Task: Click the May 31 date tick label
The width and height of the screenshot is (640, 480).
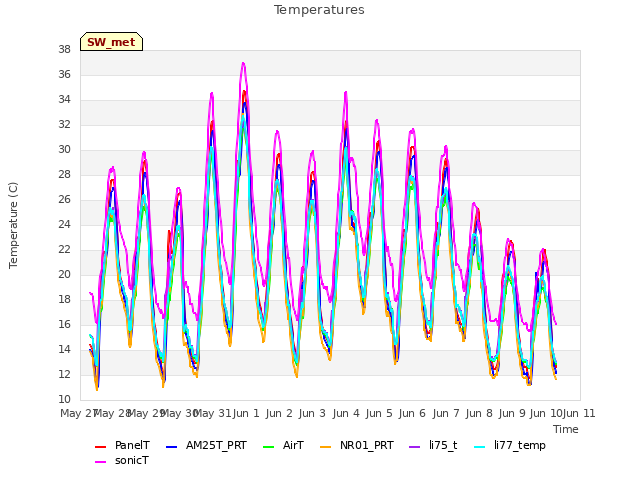Action: coord(212,413)
